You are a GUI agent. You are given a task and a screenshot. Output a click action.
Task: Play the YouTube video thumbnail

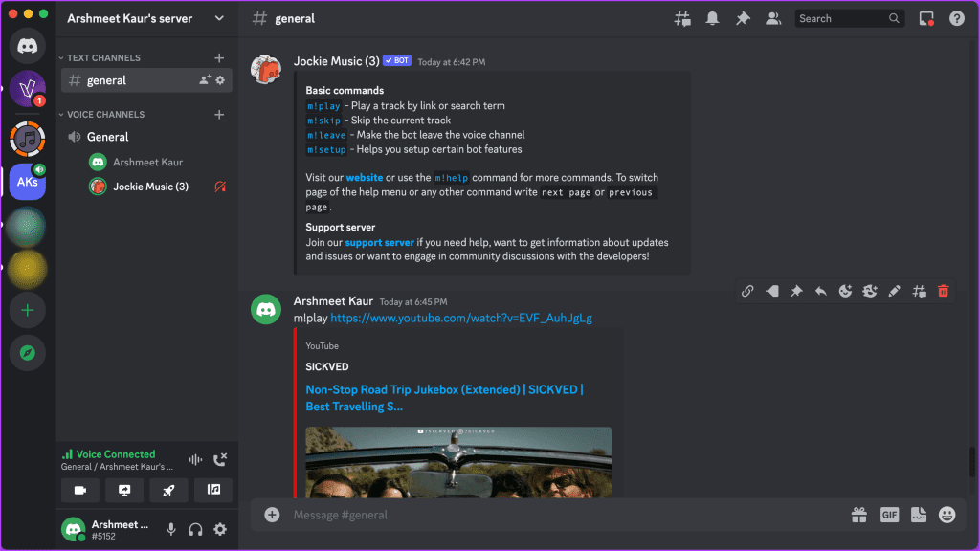point(458,462)
